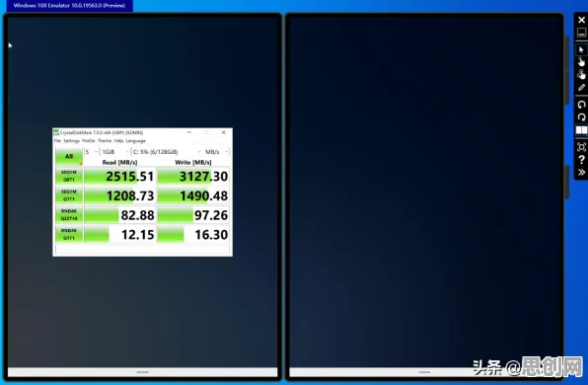588x385 pixels.
Task: Close the CrystalDiskMark window
Action: click(x=224, y=132)
